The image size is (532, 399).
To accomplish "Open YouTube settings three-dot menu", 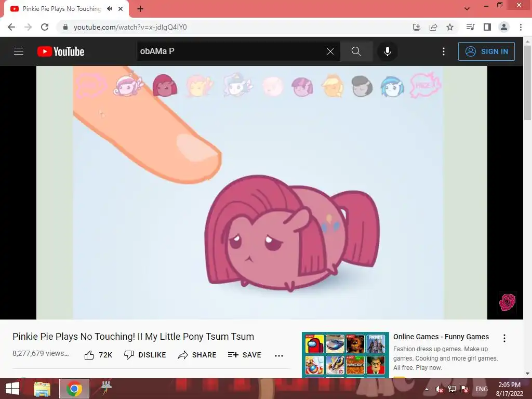I will coord(444,51).
